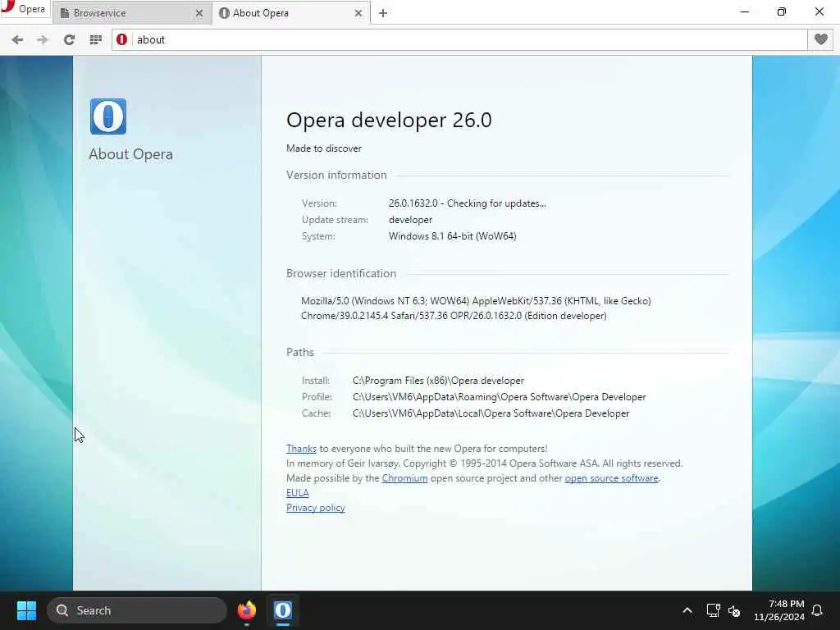Open the notifications bell icon
The height and width of the screenshot is (630, 840).
click(818, 610)
